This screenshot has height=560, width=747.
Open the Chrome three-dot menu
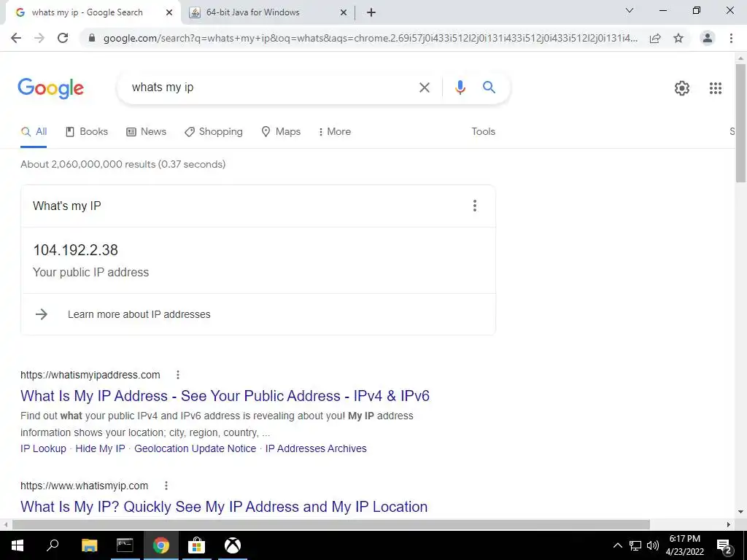pos(731,38)
